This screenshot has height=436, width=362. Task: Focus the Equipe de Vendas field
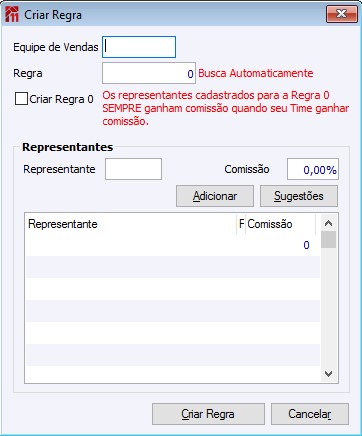(x=139, y=47)
